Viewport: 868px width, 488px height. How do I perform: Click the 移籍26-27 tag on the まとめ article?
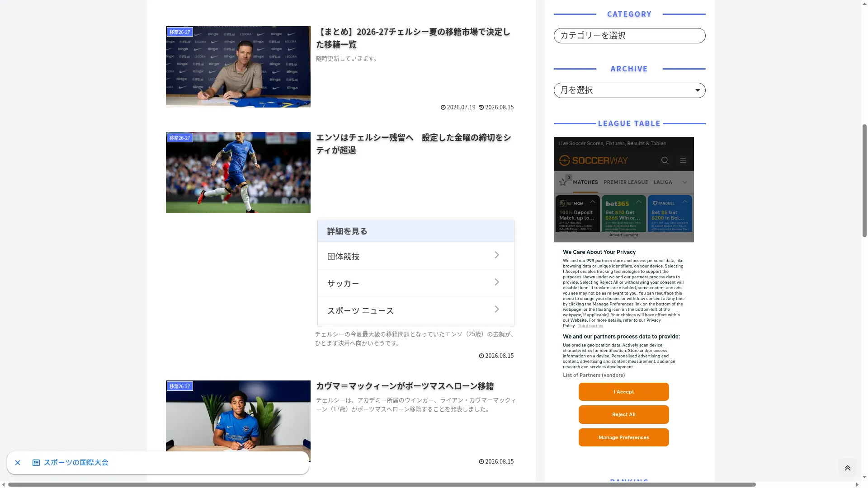point(180,32)
